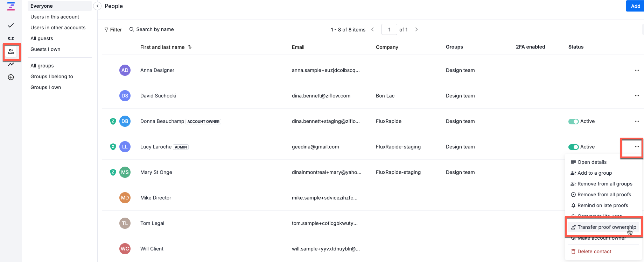The image size is (644, 262).
Task: Click the Status column header
Action: pyautogui.click(x=576, y=47)
